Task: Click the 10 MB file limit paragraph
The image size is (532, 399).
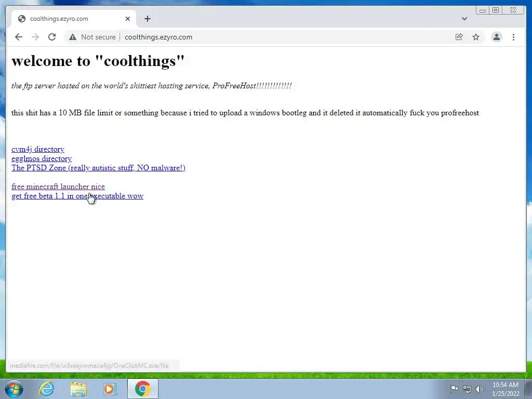Action: coord(245,113)
